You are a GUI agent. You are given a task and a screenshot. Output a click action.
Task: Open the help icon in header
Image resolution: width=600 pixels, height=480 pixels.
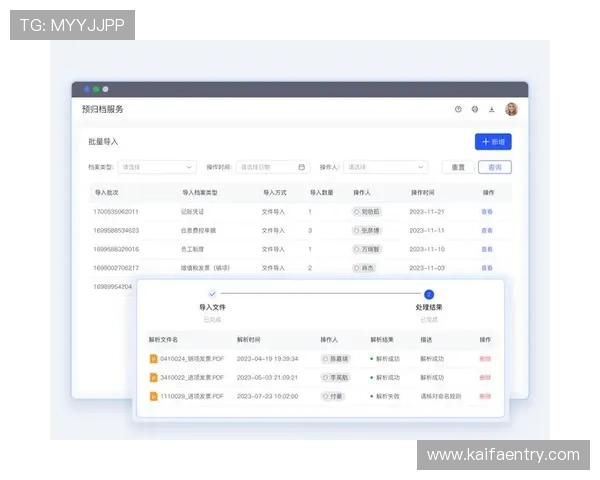tap(458, 109)
